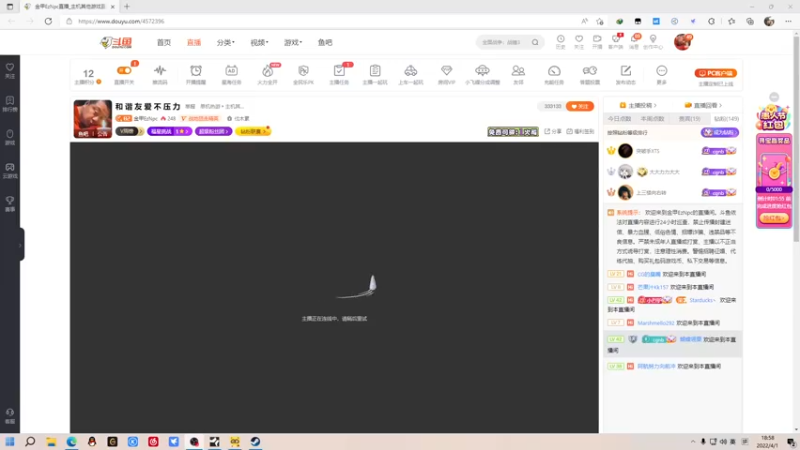Click the orange 关注 follow button
800x450 pixels.
[x=580, y=106]
